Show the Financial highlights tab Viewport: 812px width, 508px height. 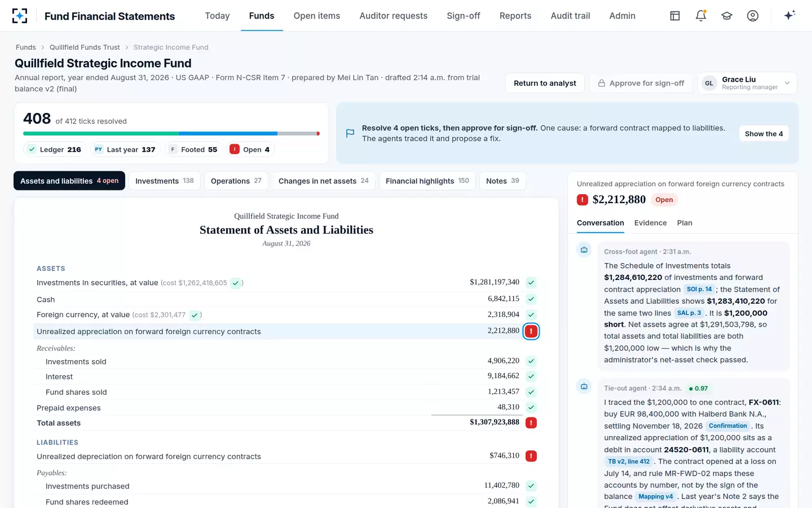coord(427,181)
